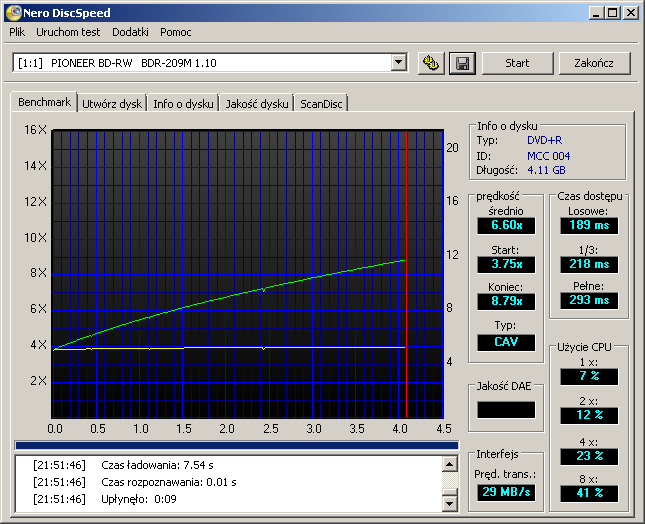Click the red end marker line on the graph
Viewport: 645px width, 524px height.
[406, 274]
